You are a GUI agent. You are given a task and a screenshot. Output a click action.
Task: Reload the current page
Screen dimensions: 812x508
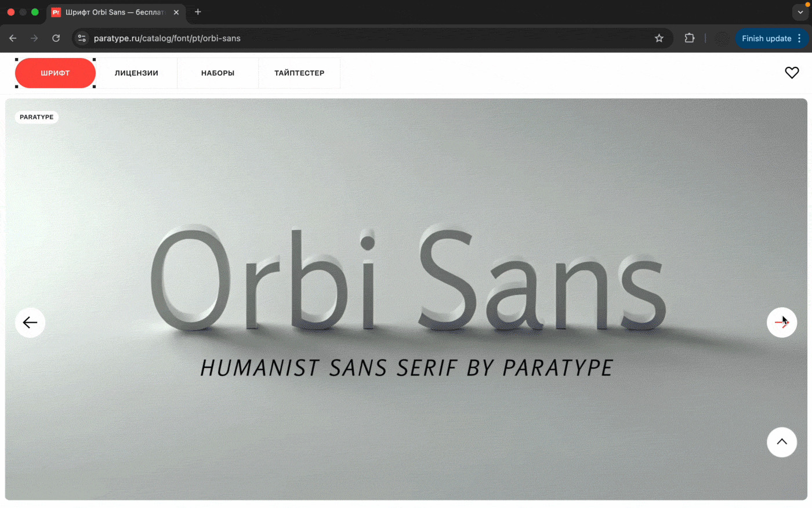56,38
